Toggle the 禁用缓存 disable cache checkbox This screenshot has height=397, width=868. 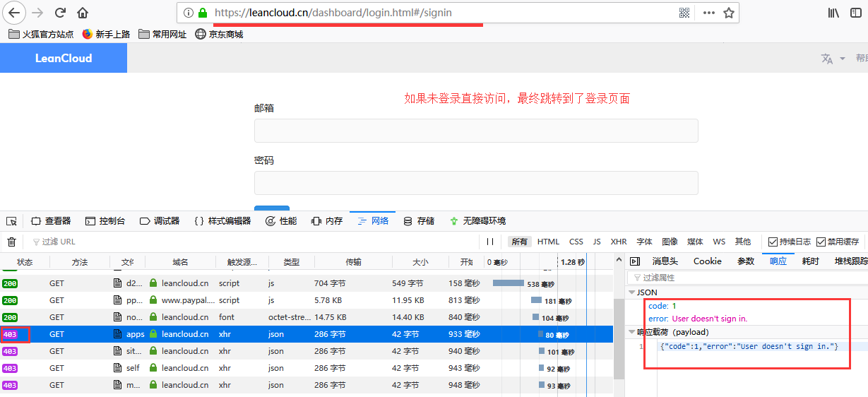(x=821, y=242)
